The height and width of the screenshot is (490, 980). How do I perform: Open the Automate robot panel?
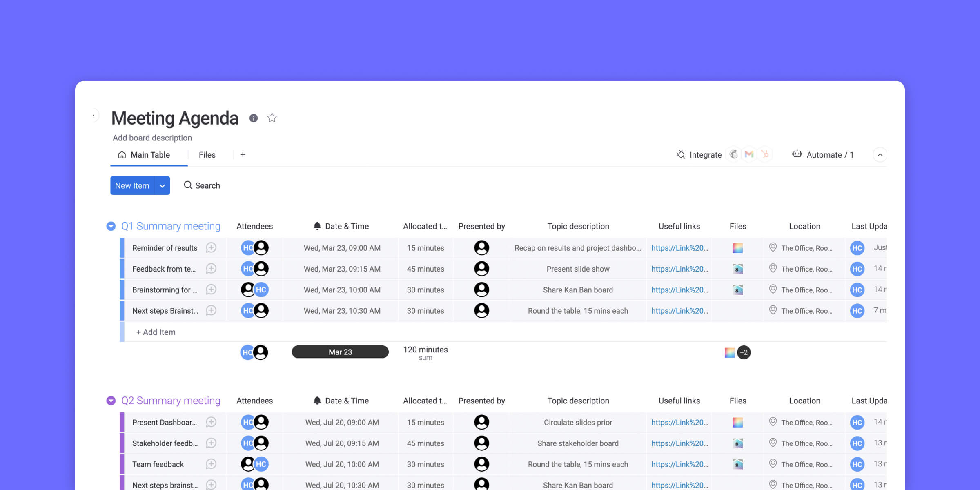797,154
